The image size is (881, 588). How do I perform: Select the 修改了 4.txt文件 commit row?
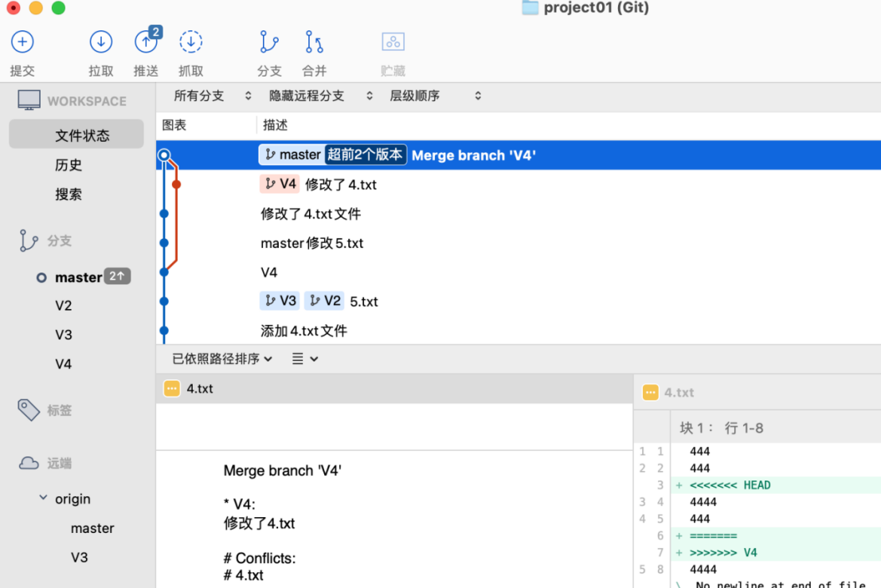[x=518, y=214]
